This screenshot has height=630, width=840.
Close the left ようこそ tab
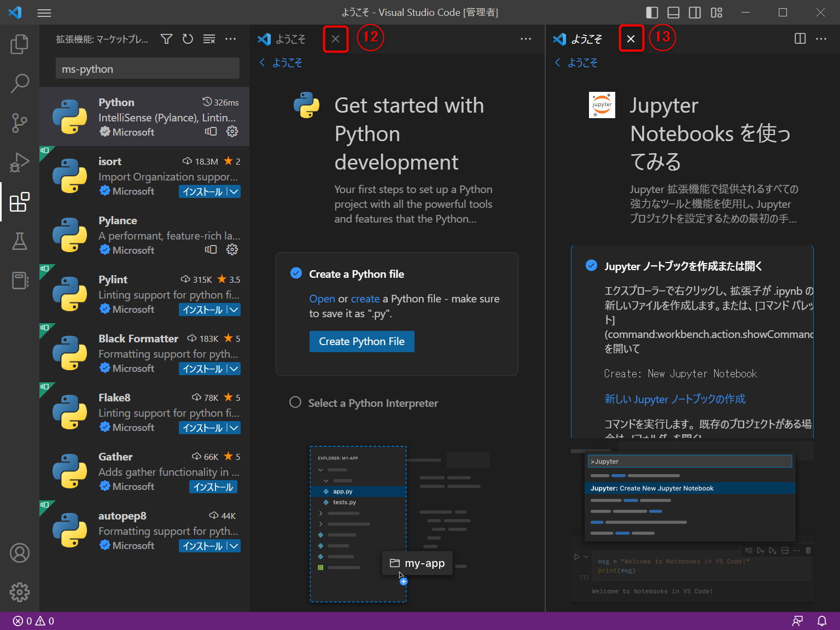pos(336,39)
